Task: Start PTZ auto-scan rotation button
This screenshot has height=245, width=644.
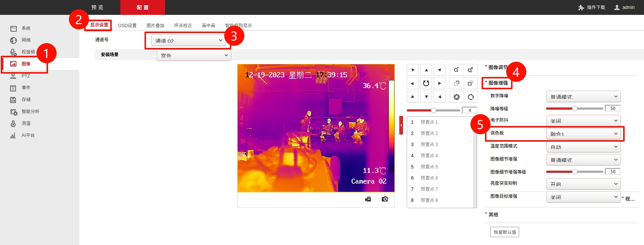Action: click(426, 83)
